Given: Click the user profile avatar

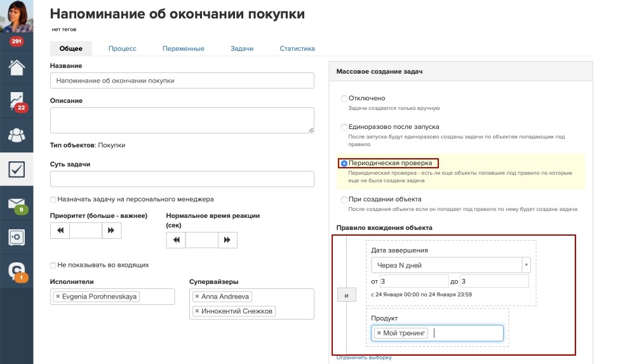Looking at the screenshot, I should [17, 16].
